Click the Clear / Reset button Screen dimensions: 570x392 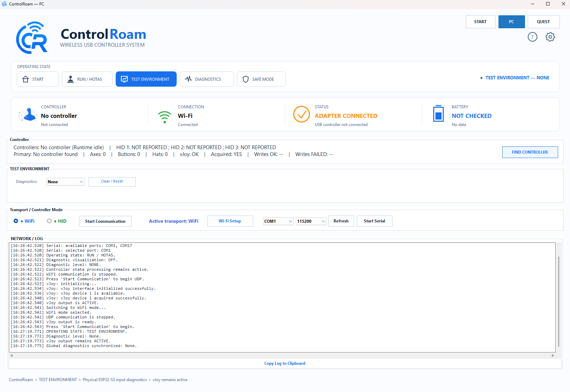coord(112,182)
